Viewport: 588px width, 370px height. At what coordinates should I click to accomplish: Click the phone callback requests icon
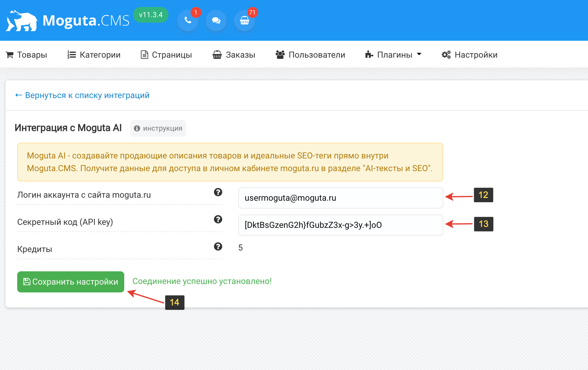pyautogui.click(x=188, y=21)
